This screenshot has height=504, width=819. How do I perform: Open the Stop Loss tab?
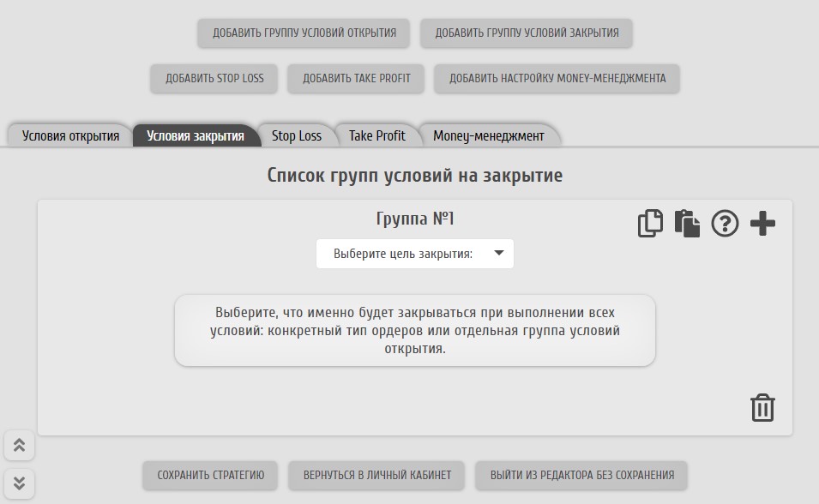click(x=296, y=135)
